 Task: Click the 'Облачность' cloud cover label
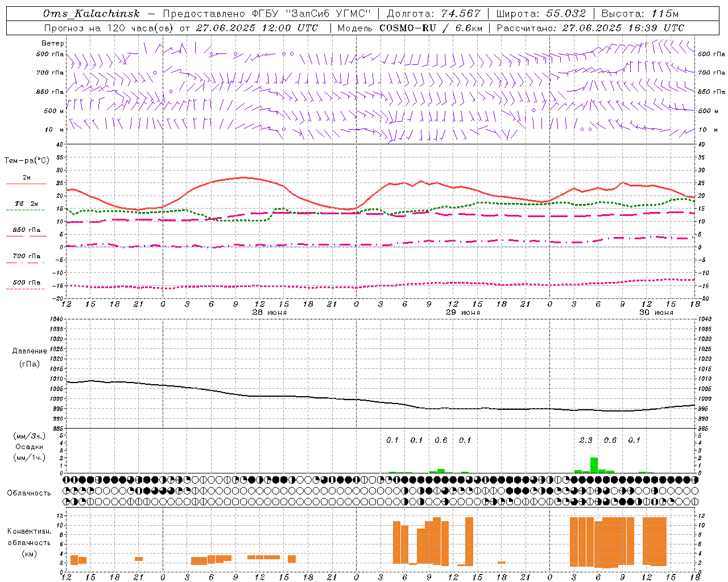[x=29, y=493]
